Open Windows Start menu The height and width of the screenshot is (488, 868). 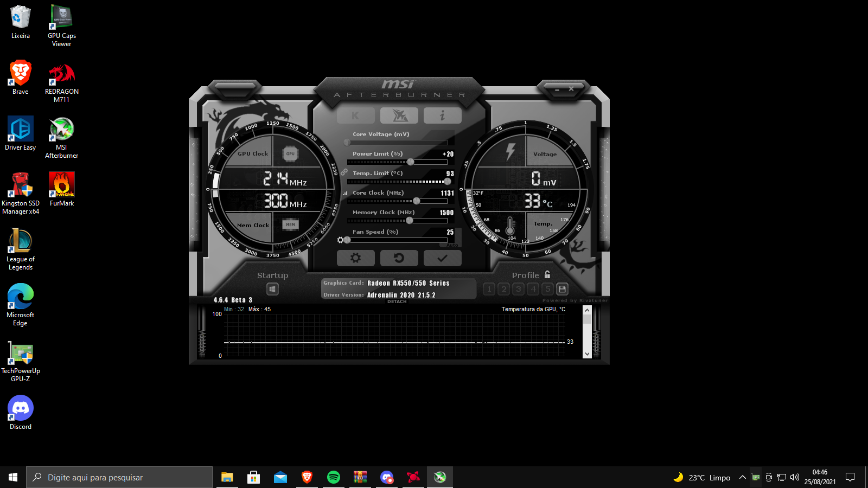pyautogui.click(x=13, y=477)
